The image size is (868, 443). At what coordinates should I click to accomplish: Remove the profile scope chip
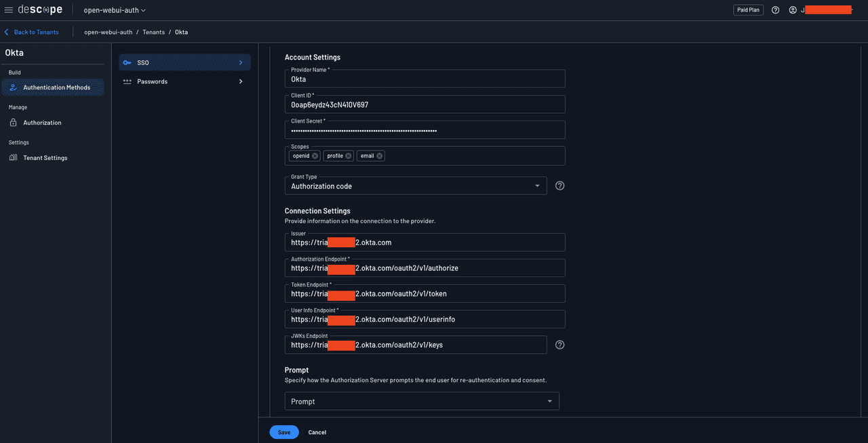click(x=349, y=156)
